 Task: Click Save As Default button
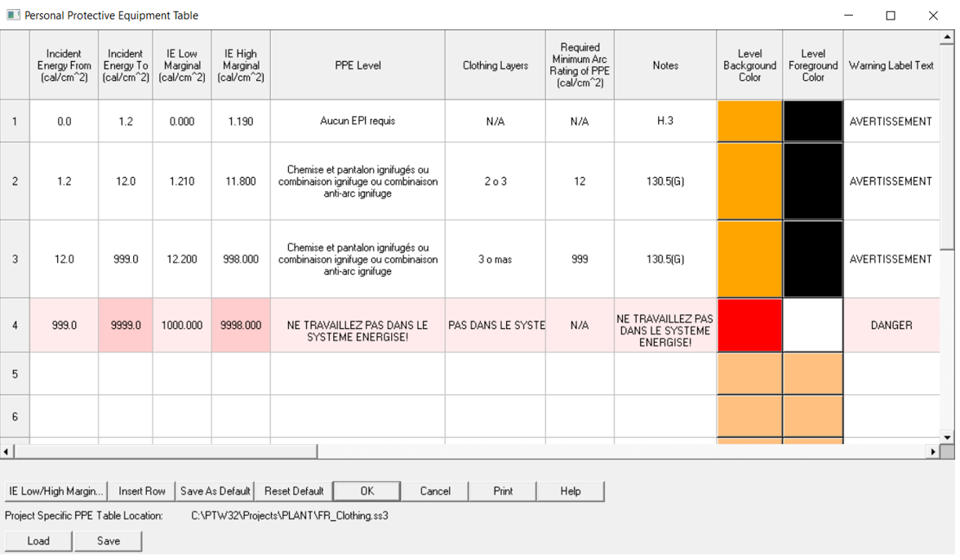(215, 491)
